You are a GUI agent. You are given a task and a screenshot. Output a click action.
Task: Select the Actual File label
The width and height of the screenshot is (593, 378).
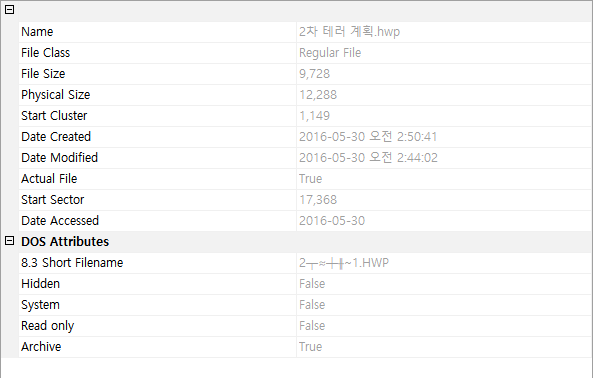(49, 179)
